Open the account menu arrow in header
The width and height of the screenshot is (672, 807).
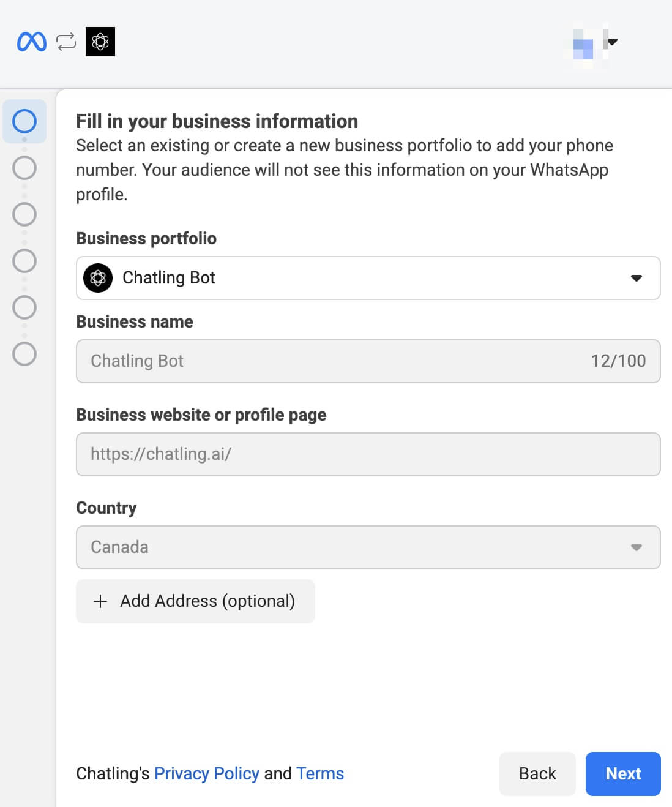[613, 42]
